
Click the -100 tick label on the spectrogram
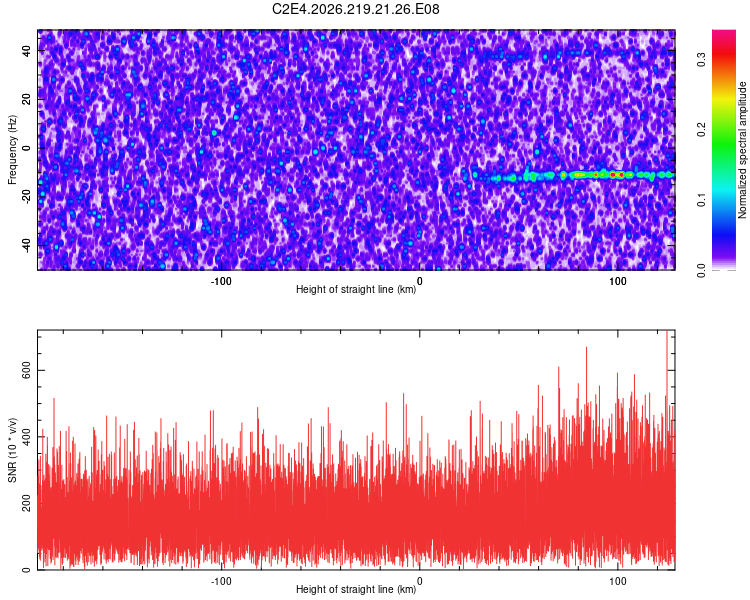coord(221,281)
